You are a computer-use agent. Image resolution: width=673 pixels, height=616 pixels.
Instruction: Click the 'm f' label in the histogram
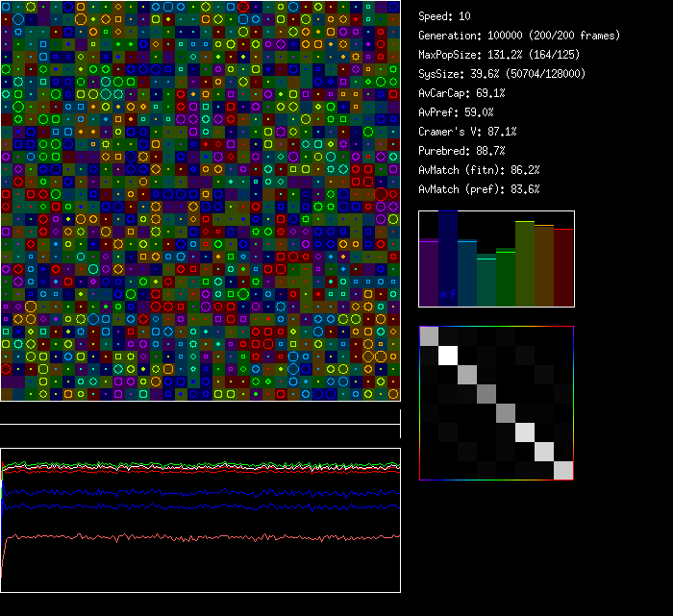click(x=447, y=294)
